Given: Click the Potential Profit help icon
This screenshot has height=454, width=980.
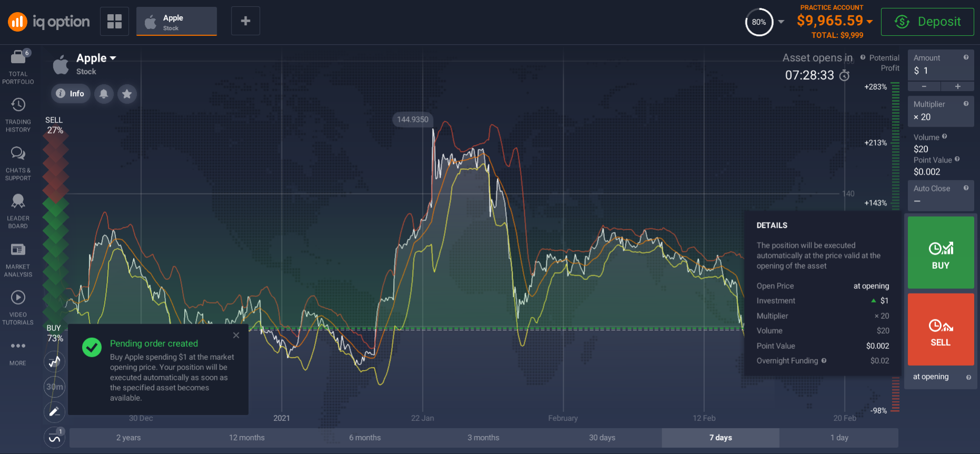Looking at the screenshot, I should point(863,57).
